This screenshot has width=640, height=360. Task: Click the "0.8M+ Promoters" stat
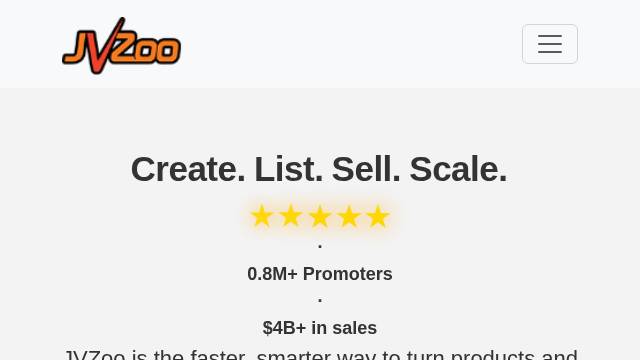click(x=320, y=274)
